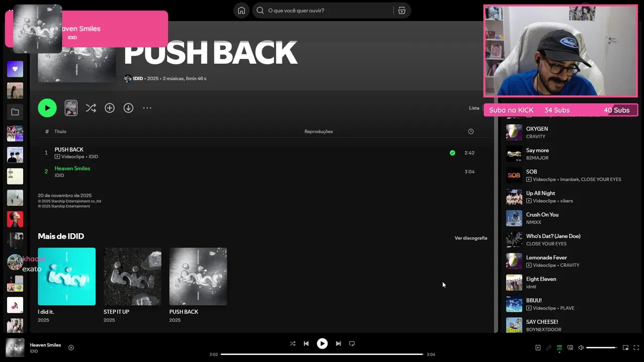
Task: Open the folder icon in the left sidebar
Action: 15,112
